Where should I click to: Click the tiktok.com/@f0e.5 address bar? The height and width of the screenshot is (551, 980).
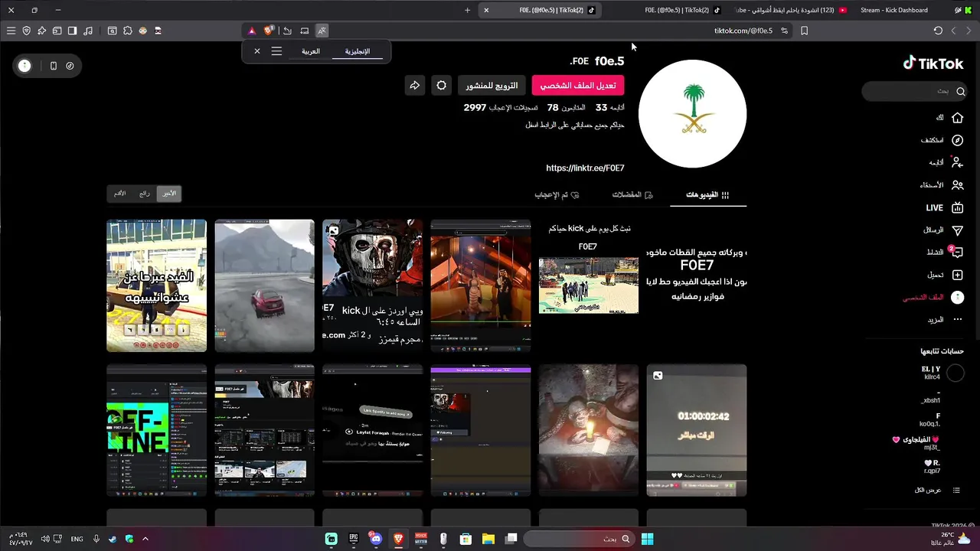pos(743,31)
